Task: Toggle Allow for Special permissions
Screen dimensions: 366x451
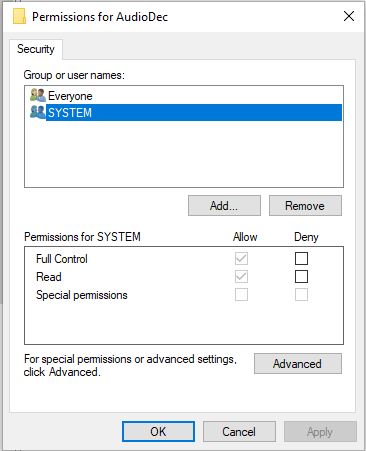Action: [241, 295]
